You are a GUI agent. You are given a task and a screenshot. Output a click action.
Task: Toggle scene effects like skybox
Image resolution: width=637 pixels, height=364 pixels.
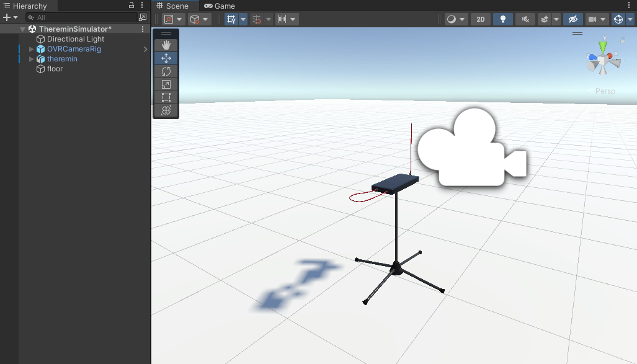(545, 19)
